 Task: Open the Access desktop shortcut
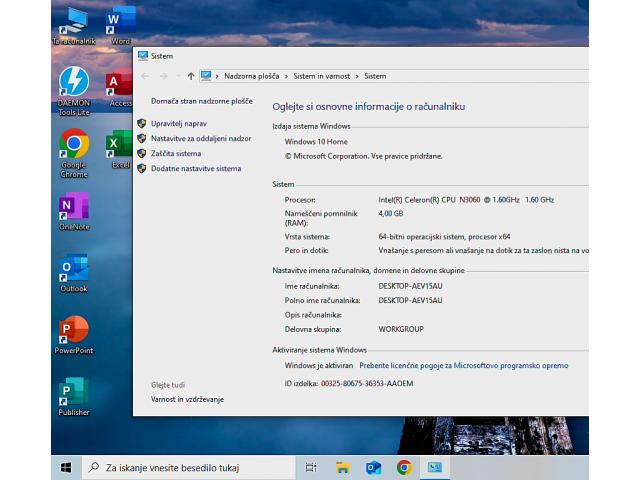pos(119,89)
